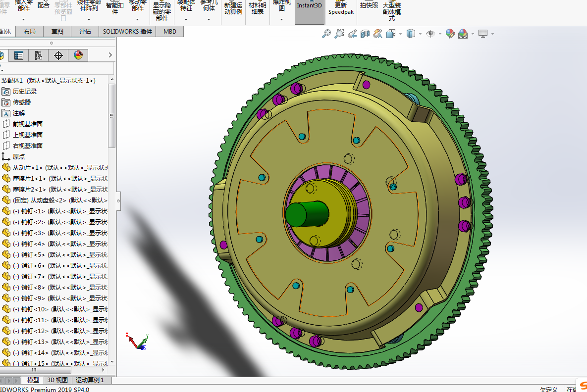Open the ConfigurationManager panel tab icon

(39, 55)
